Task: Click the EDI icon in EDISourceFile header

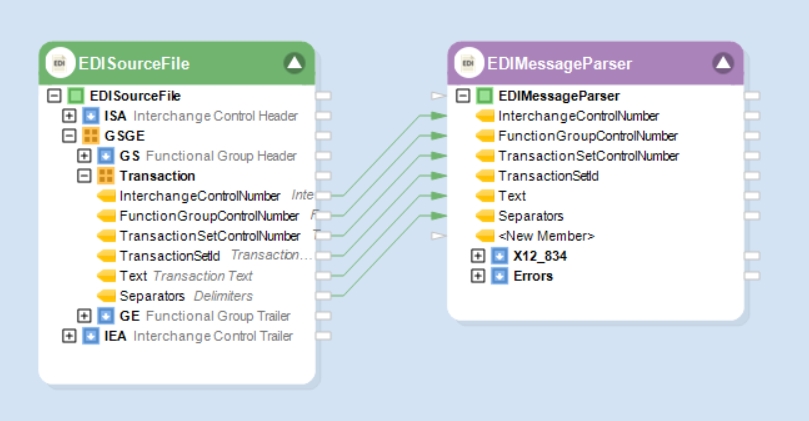Action: (x=60, y=63)
